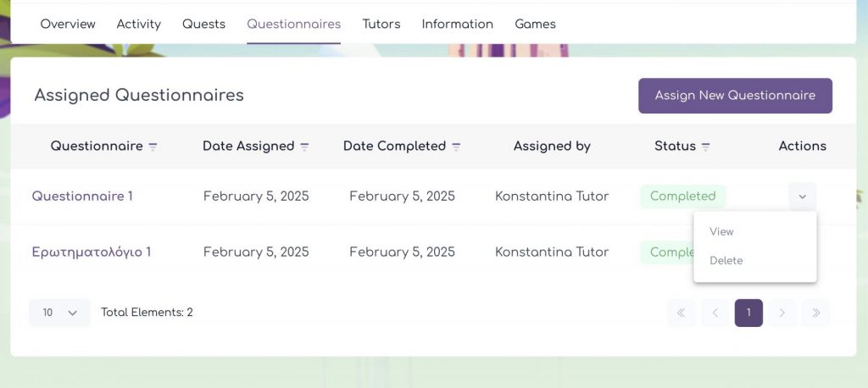Go to the next page of results

782,313
